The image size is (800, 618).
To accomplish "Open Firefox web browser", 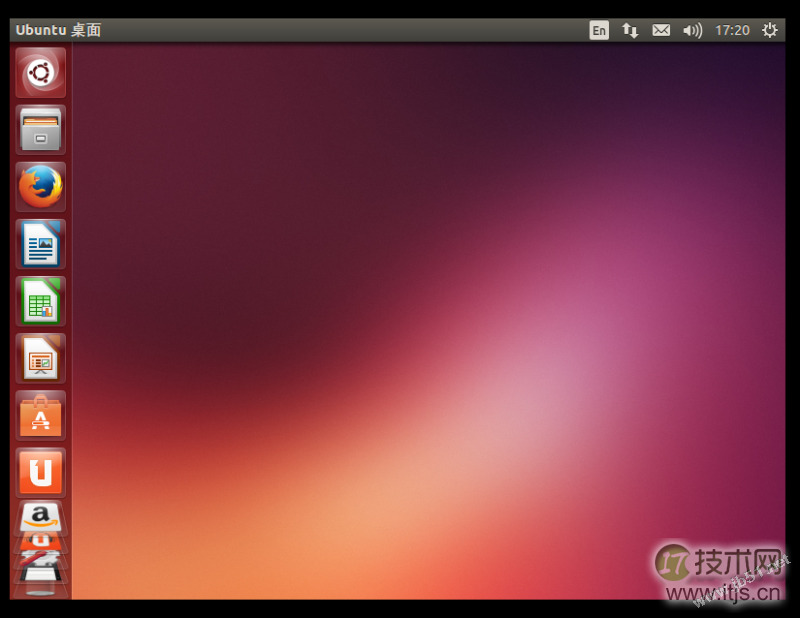I will [x=40, y=187].
